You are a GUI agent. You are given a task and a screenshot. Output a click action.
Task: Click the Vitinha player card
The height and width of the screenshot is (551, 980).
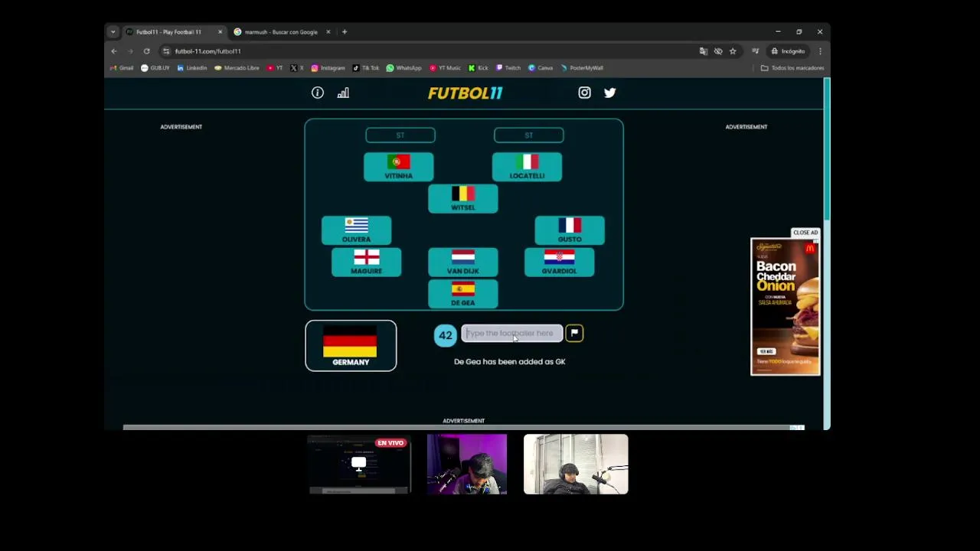398,167
